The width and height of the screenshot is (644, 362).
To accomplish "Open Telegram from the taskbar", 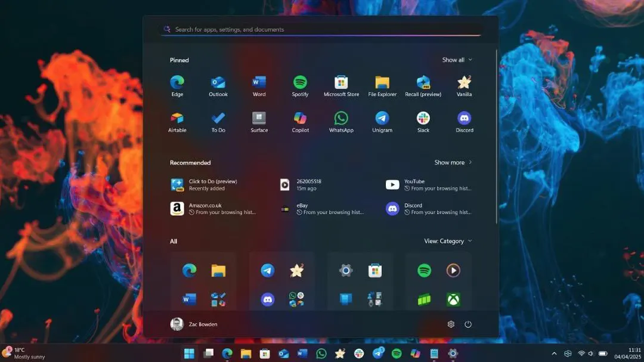I will (378, 353).
